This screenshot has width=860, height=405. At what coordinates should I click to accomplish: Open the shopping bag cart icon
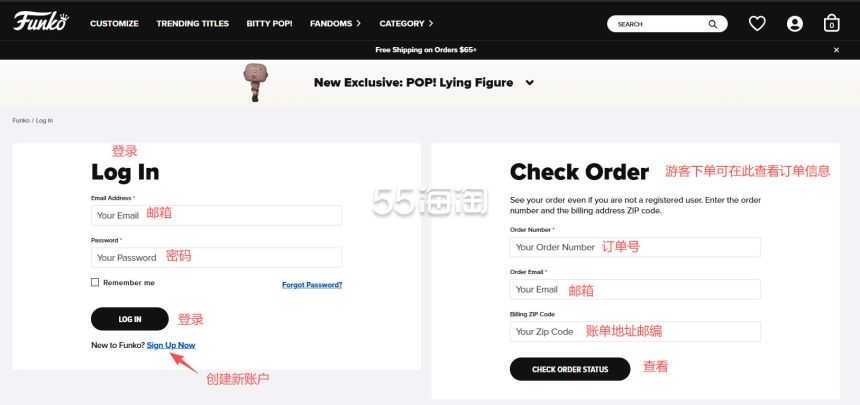click(831, 23)
